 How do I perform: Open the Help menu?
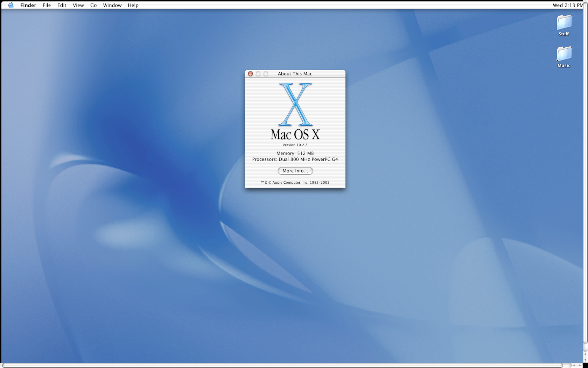(133, 5)
